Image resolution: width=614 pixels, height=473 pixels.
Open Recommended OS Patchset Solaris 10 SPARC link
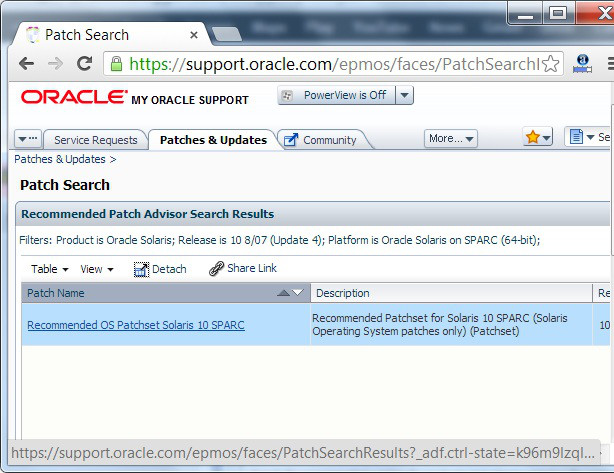[x=136, y=325]
